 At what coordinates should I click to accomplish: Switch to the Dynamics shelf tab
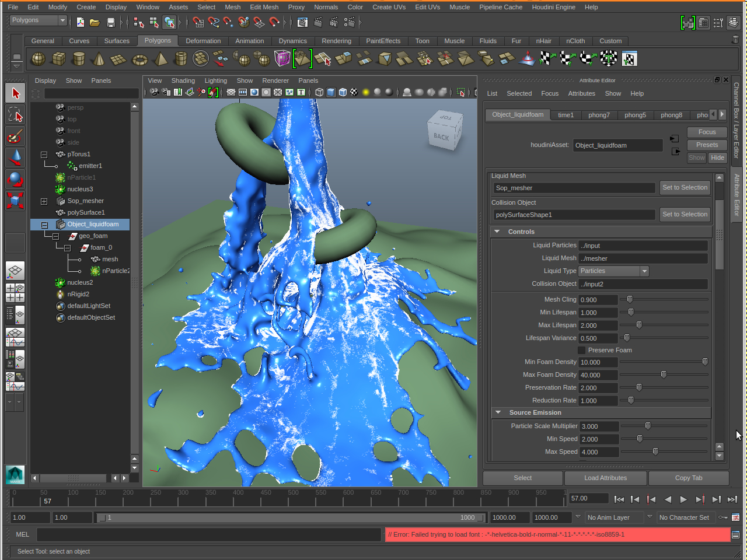(292, 41)
